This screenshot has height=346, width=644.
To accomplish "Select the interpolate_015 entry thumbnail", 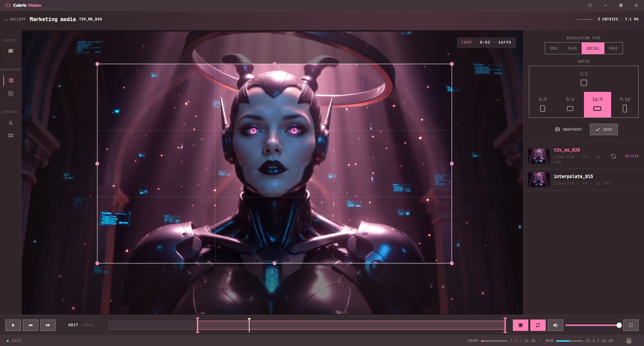I will (539, 180).
